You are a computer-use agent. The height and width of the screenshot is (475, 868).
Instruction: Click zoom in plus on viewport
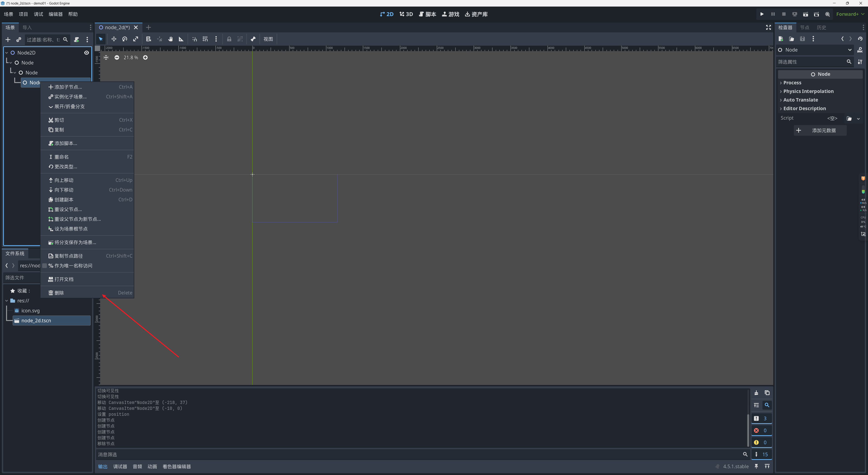coord(145,58)
